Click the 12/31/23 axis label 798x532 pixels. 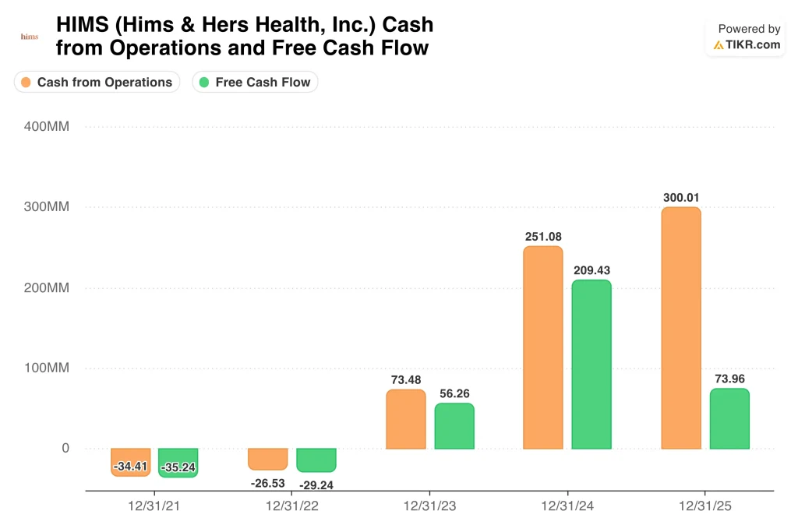point(429,506)
